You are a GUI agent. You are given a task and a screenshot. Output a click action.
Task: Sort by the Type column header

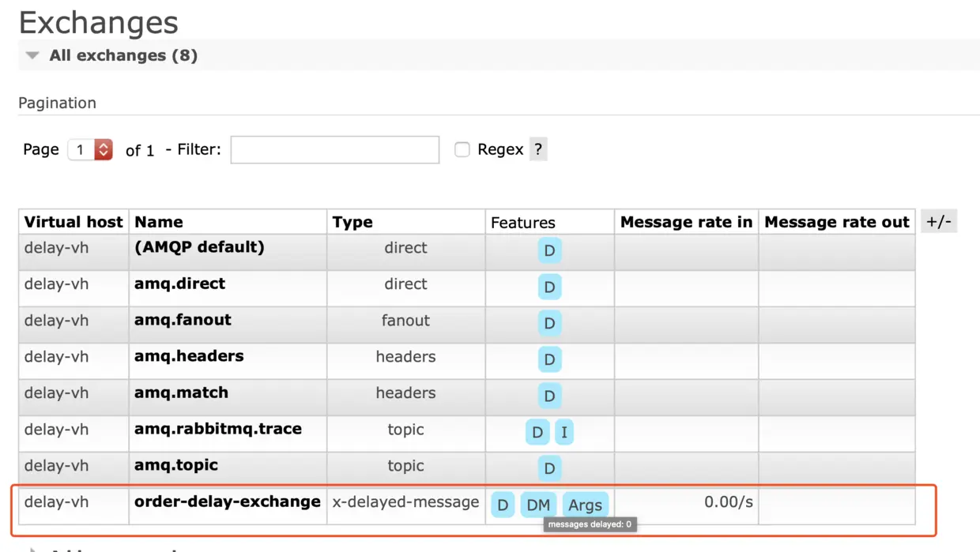click(x=352, y=222)
